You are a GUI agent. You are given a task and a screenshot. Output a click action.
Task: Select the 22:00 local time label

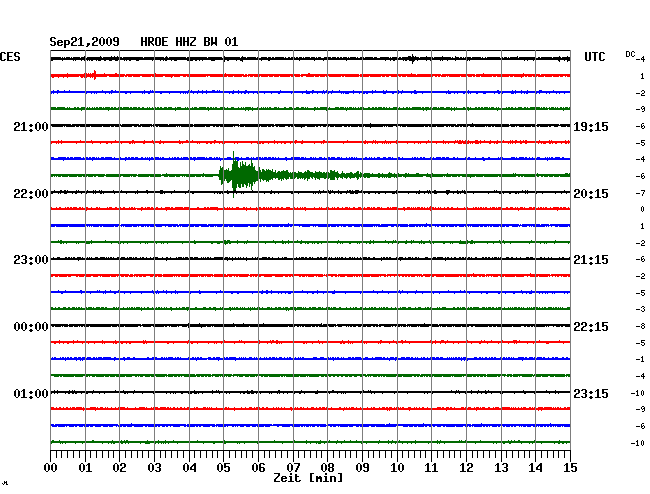pyautogui.click(x=31, y=194)
